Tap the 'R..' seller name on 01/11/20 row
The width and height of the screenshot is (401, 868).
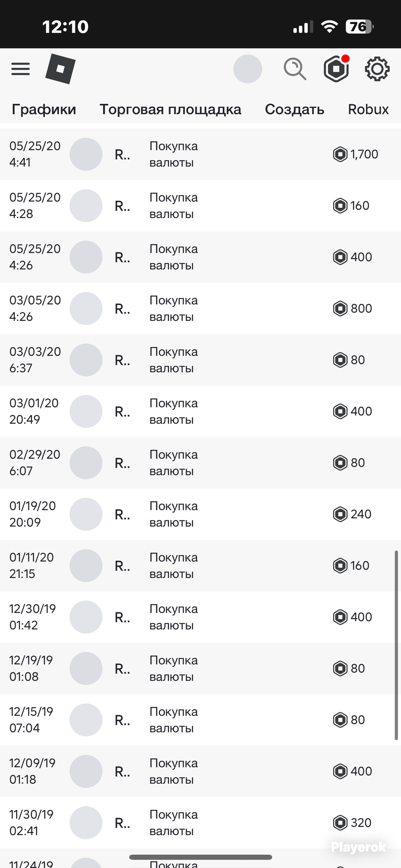[x=122, y=566]
